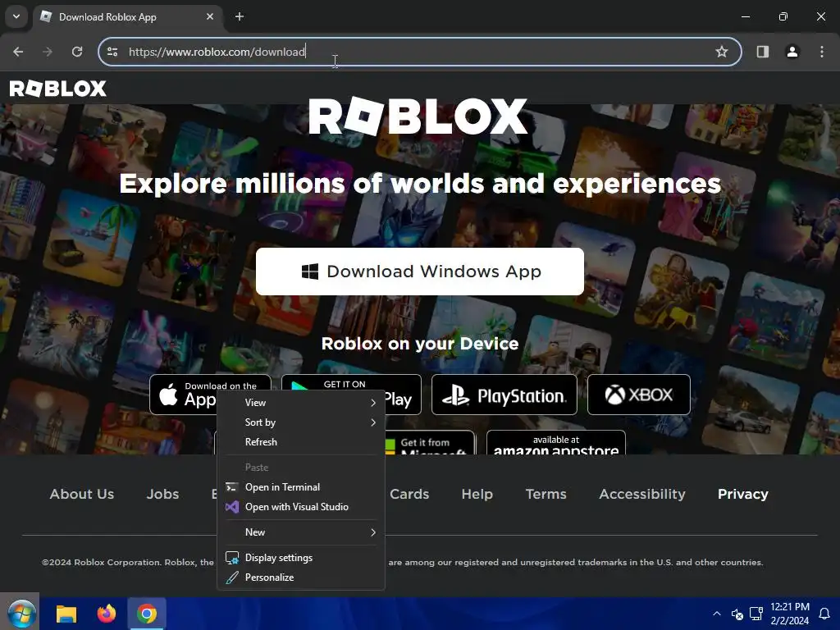Open the browser side panel icon
840x630 pixels.
tap(762, 52)
